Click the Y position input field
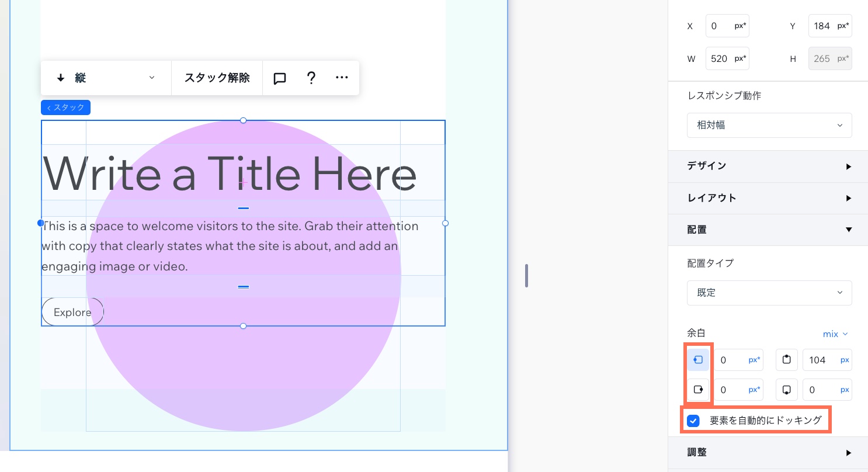868x472 pixels. pos(830,26)
